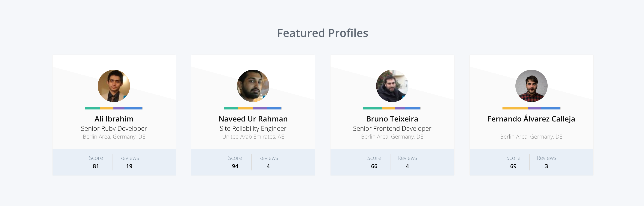Image resolution: width=644 pixels, height=206 pixels.
Task: Click the yellow segment of Fernando's skill bar
Action: click(515, 108)
